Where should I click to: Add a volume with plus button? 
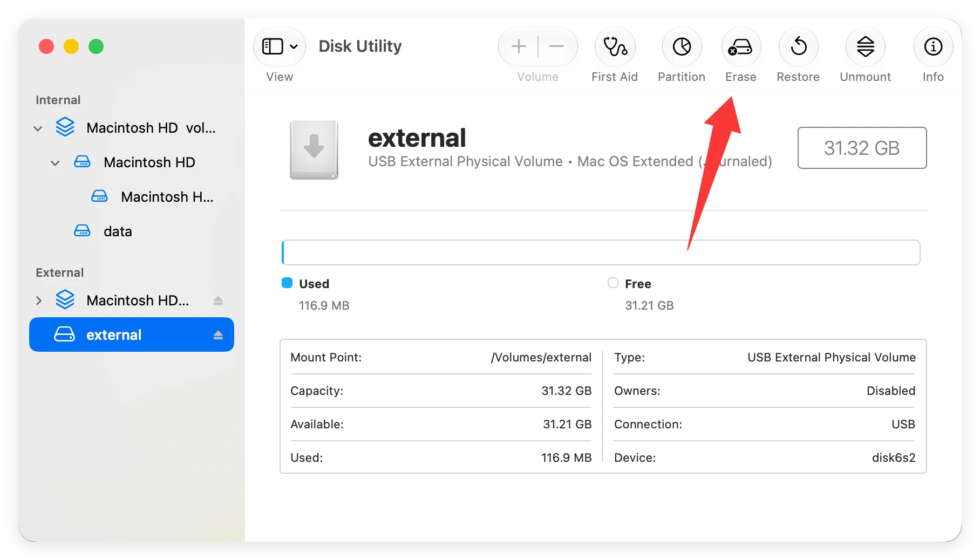click(519, 47)
